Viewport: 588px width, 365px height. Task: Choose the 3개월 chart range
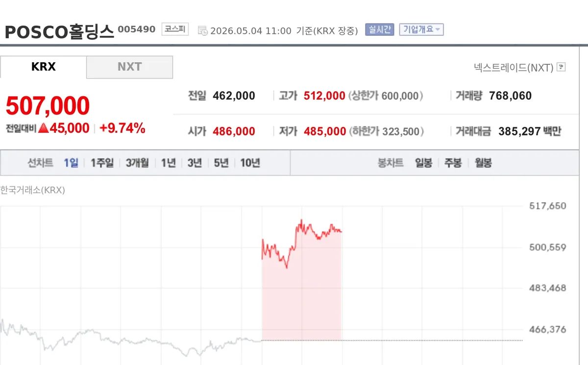pyautogui.click(x=137, y=163)
